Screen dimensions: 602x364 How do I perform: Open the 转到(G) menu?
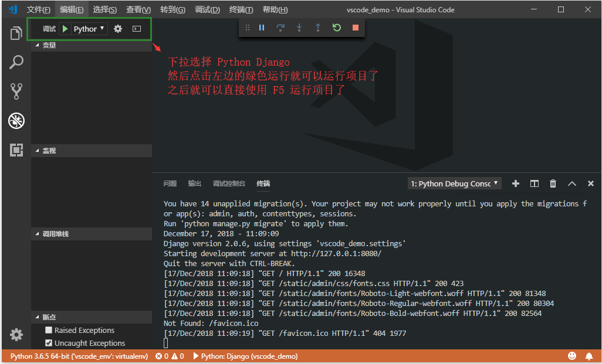pyautogui.click(x=173, y=9)
